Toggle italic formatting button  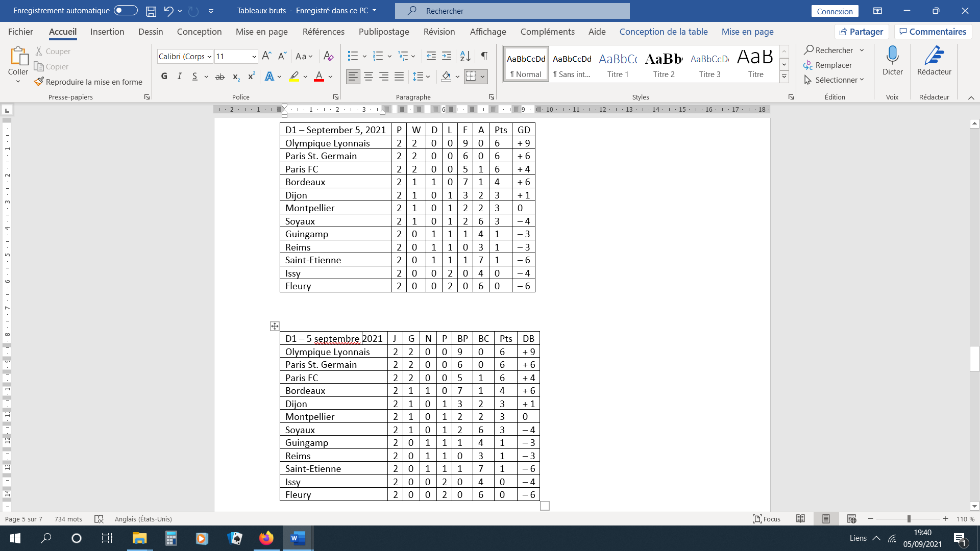point(179,77)
